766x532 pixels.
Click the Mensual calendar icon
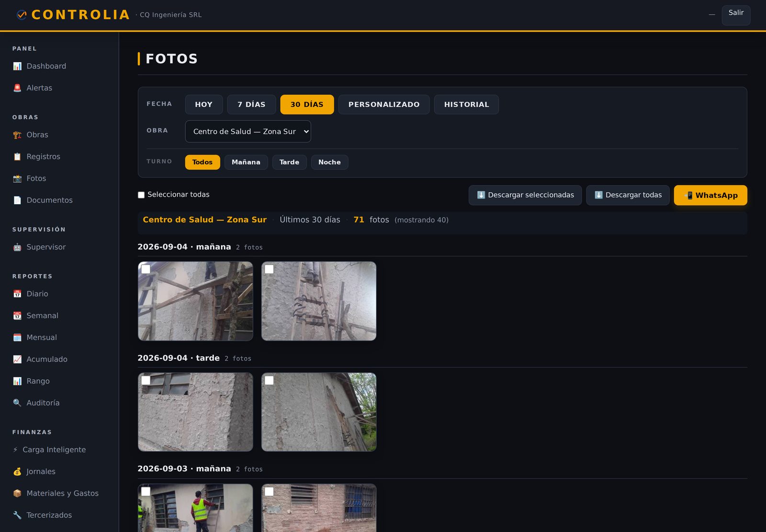(17, 338)
